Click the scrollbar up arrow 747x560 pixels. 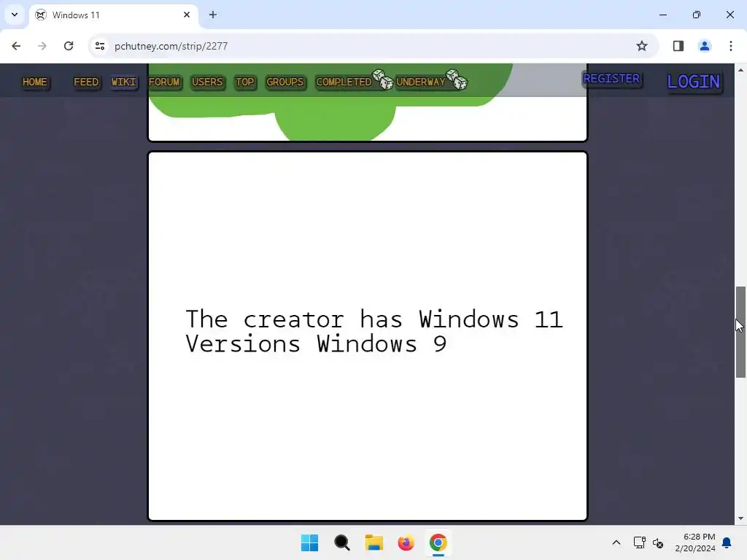740,70
